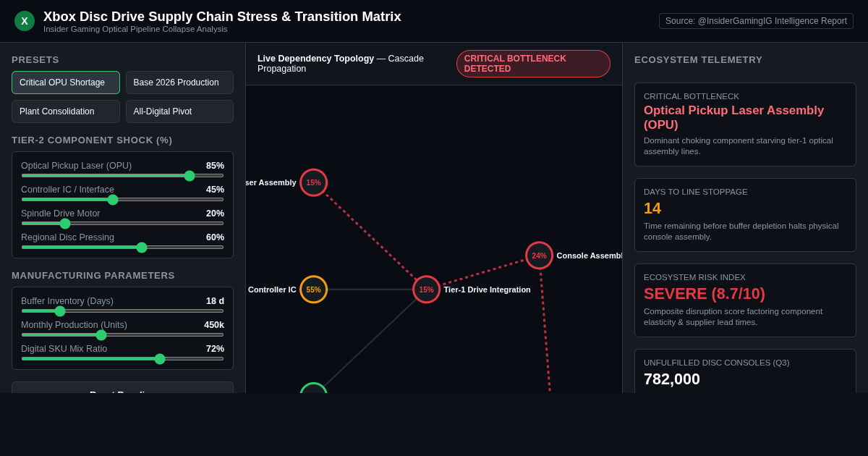Click the Console Assembly 24% node
Screen dimensions: 868x456
(x=539, y=256)
